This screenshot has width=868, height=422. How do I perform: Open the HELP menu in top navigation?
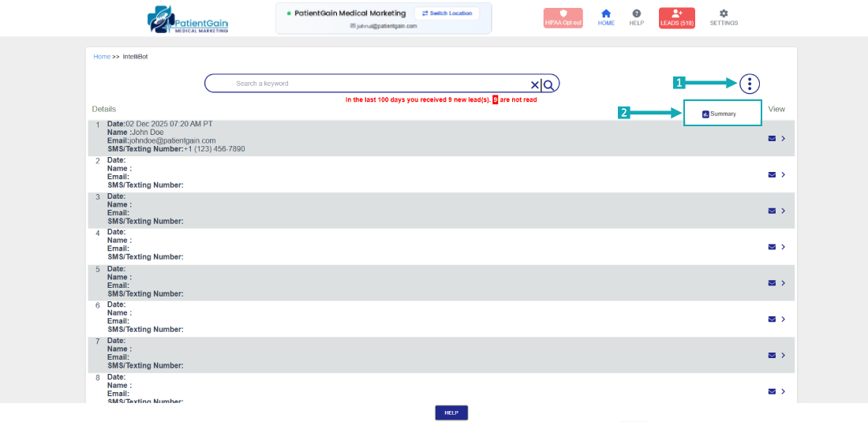click(637, 17)
